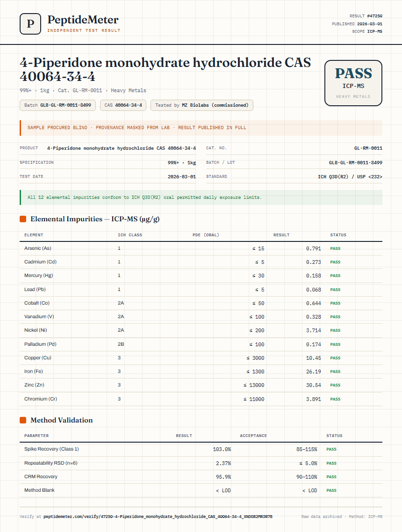Click the Zinc limit ≤ 13000
Screen dimensions: 402x532
coord(254,386)
